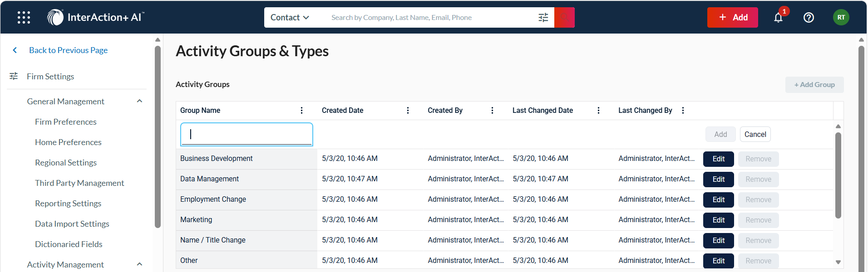
Task: Edit the Employment Change group
Action: 719,199
